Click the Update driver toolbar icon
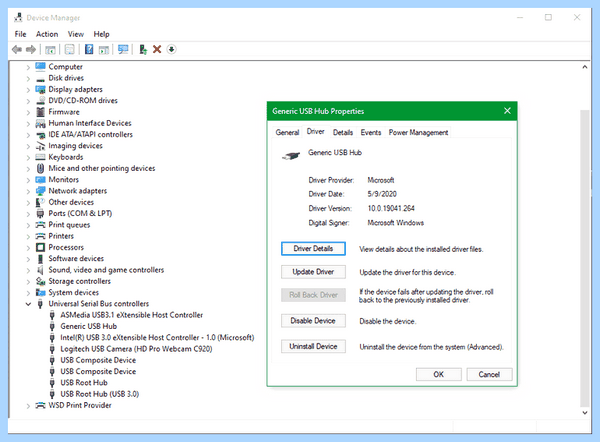 point(143,49)
